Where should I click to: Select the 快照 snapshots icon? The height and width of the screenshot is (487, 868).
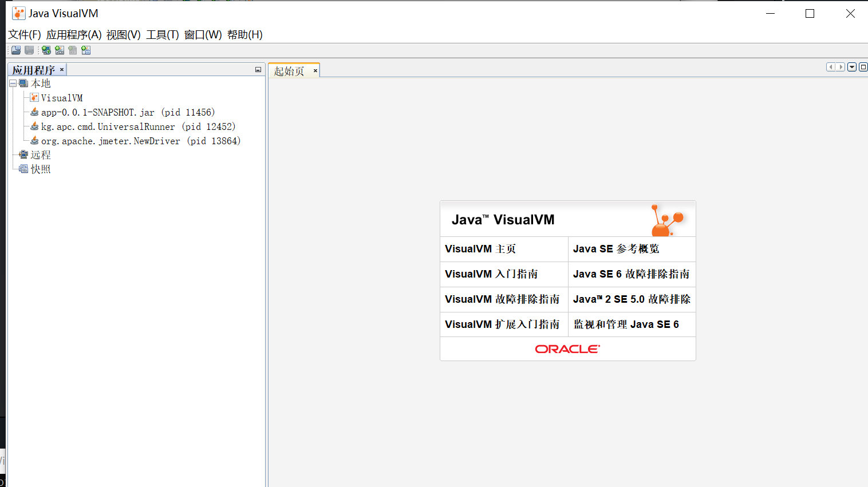pyautogui.click(x=23, y=169)
